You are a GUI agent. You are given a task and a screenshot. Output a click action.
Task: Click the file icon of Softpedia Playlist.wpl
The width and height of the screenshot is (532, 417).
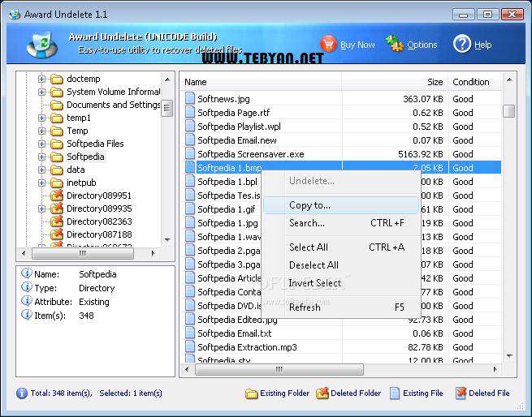pos(190,126)
